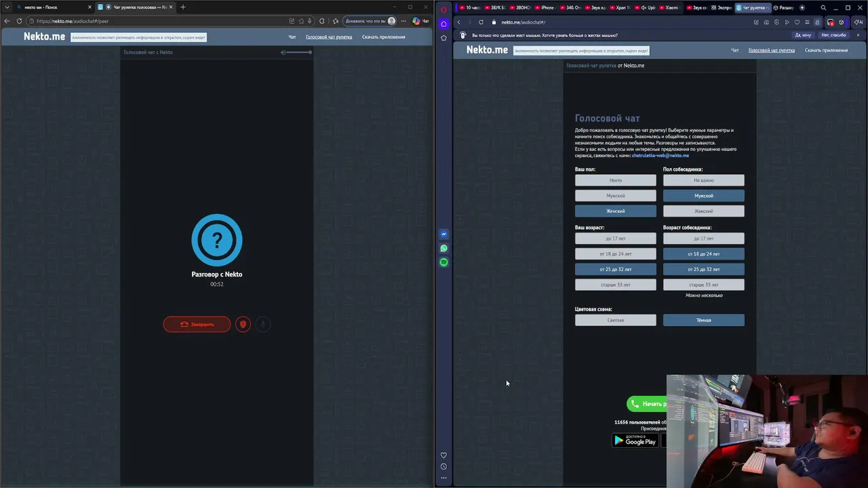Viewport: 868px width, 488px height.
Task: Toggle partner age от 25 до 32 лет
Action: point(703,269)
